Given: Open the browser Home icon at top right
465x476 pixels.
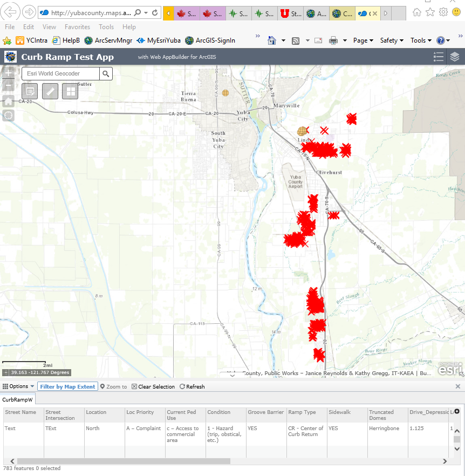Looking at the screenshot, I should pos(417,12).
